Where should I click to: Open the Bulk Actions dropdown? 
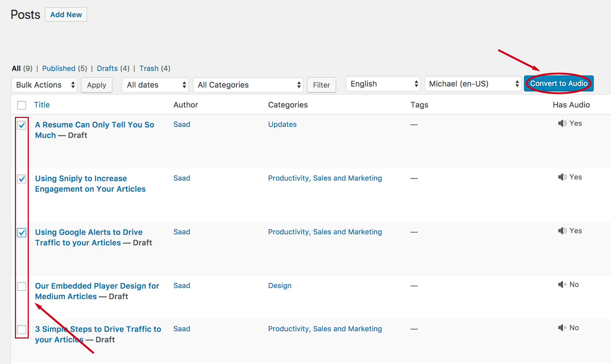point(44,85)
